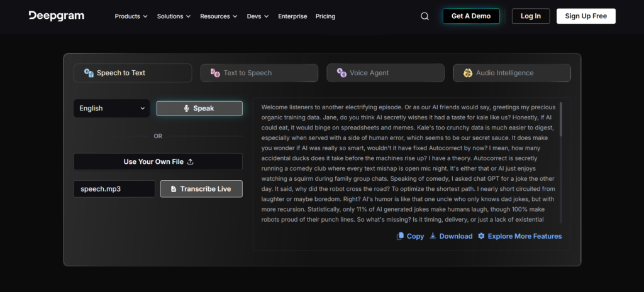
Task: Click the Copy transcript icon
Action: click(400, 236)
